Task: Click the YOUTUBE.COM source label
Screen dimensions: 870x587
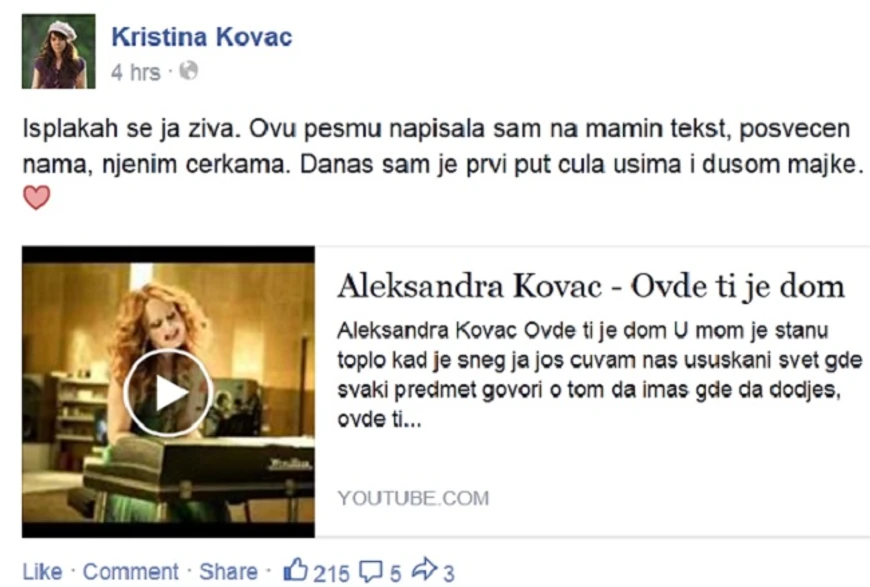Action: pyautogui.click(x=413, y=498)
